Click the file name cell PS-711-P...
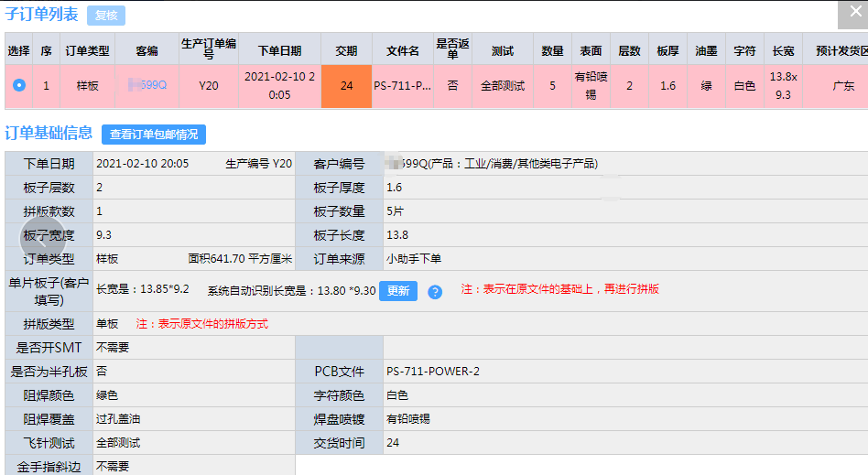 coord(403,86)
